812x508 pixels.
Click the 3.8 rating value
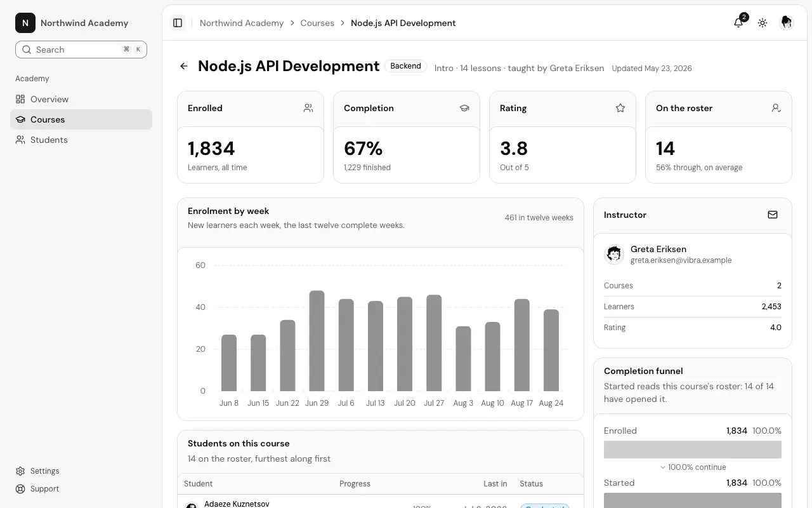click(x=514, y=149)
